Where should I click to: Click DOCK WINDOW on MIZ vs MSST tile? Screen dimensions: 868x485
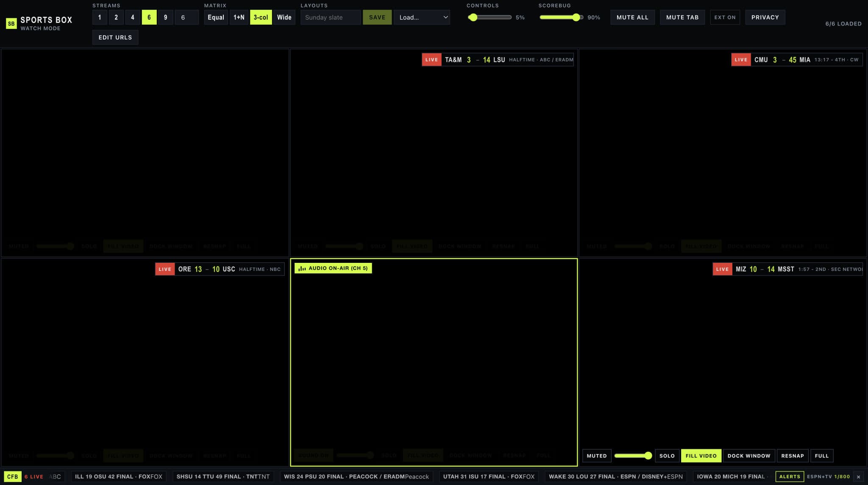tap(749, 456)
